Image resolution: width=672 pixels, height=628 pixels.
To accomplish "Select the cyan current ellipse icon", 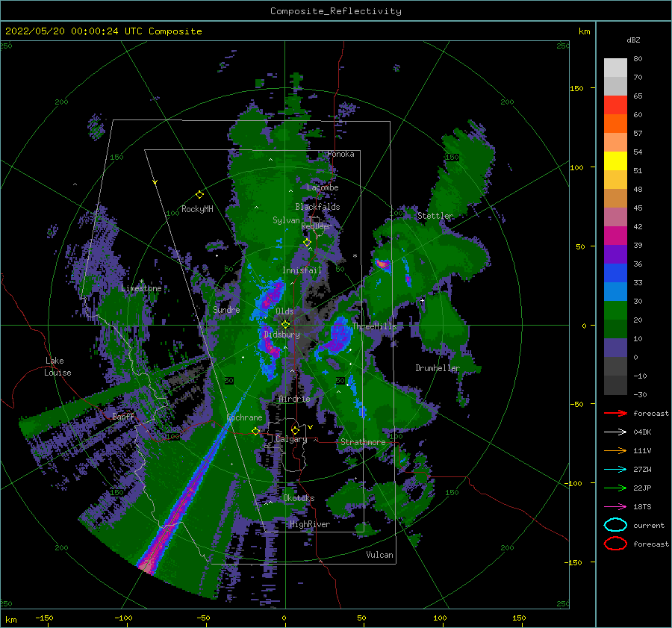I will [x=615, y=525].
